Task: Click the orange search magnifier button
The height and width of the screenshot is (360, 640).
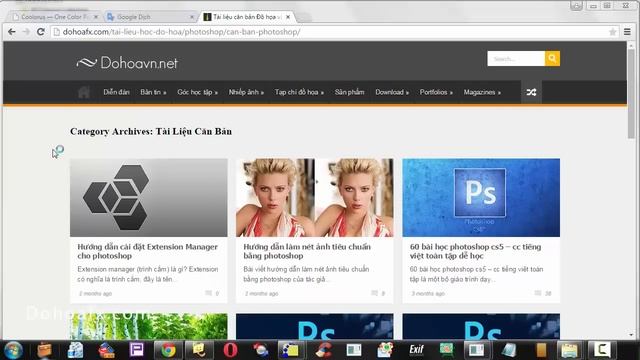Action: [x=552, y=59]
